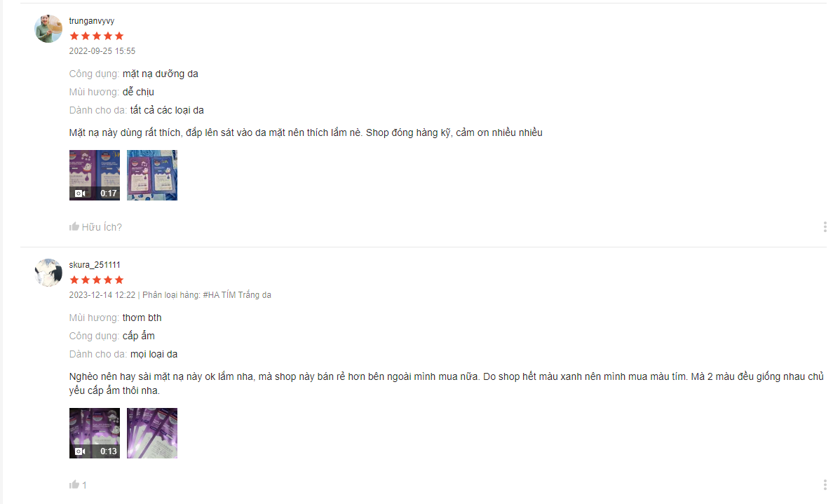Click thumbs-up icon on trunganvyvy's review

[x=74, y=226]
